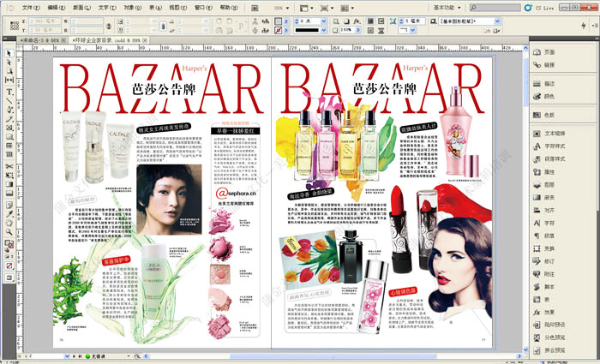The width and height of the screenshot is (600, 364).
Task: Click the opacity 100% field
Action: click(x=347, y=30)
